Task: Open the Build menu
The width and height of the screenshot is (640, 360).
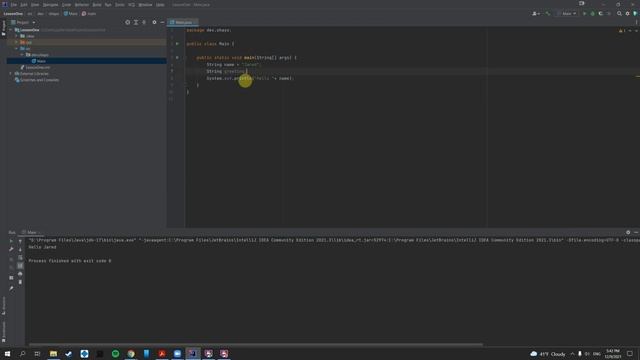Action: point(97,4)
